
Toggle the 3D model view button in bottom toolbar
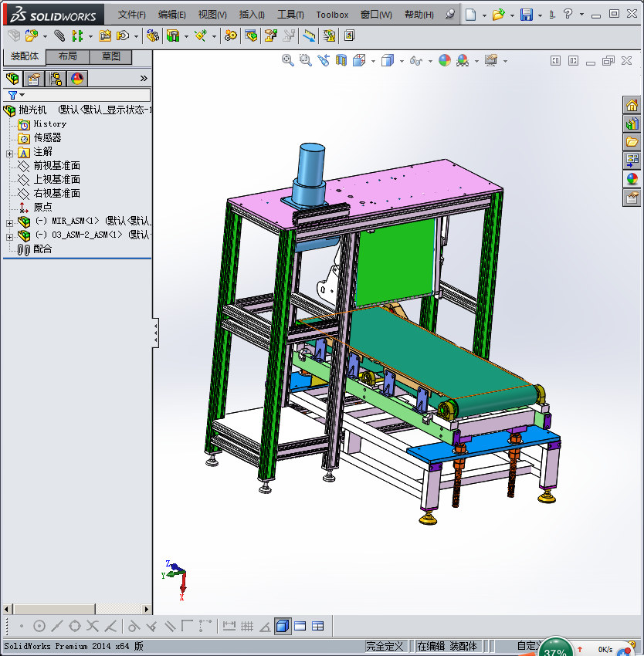coord(283,627)
